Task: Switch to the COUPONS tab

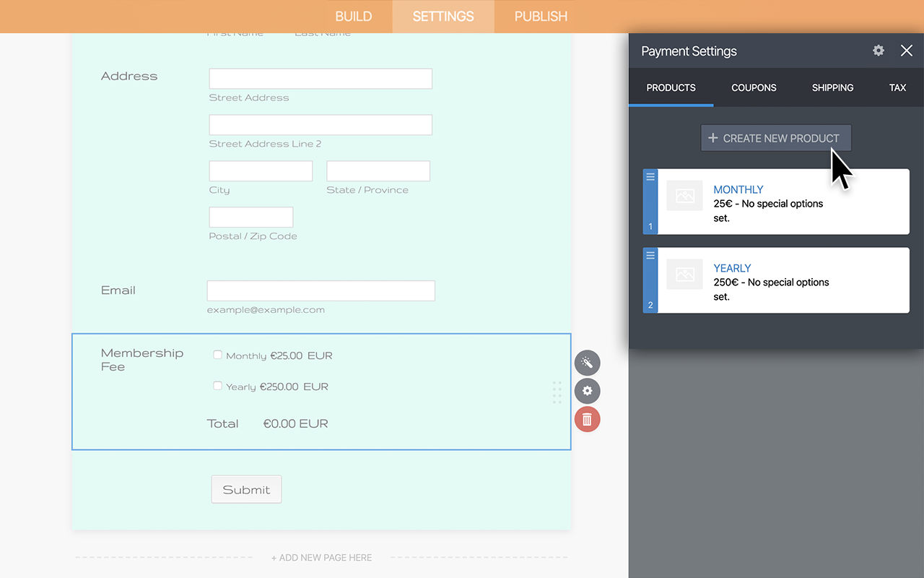Action: [754, 87]
